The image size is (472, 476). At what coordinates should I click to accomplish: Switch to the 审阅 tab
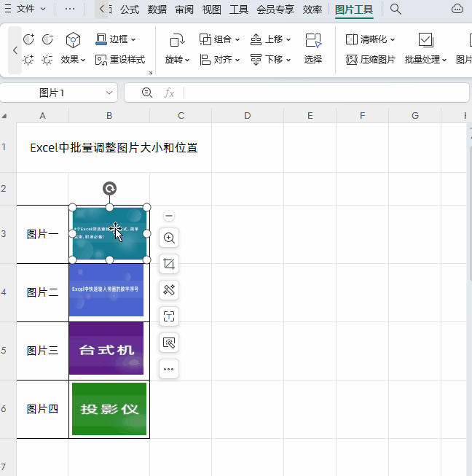tap(184, 9)
